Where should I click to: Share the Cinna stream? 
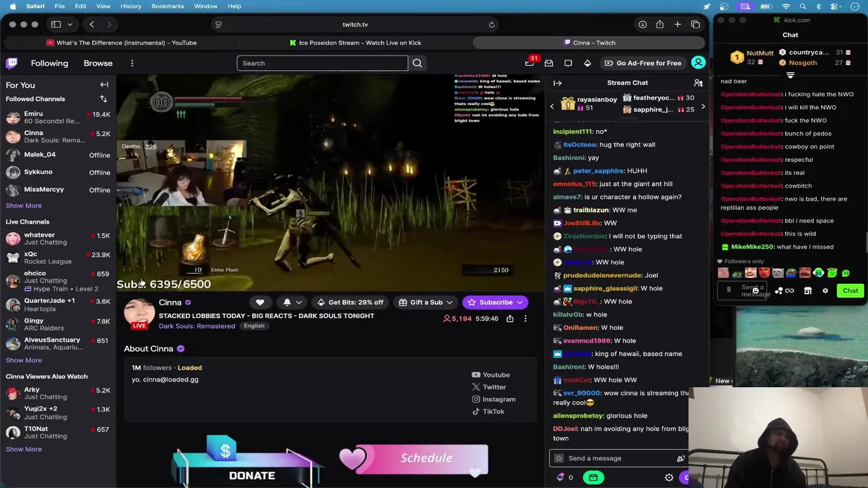pyautogui.click(x=510, y=319)
